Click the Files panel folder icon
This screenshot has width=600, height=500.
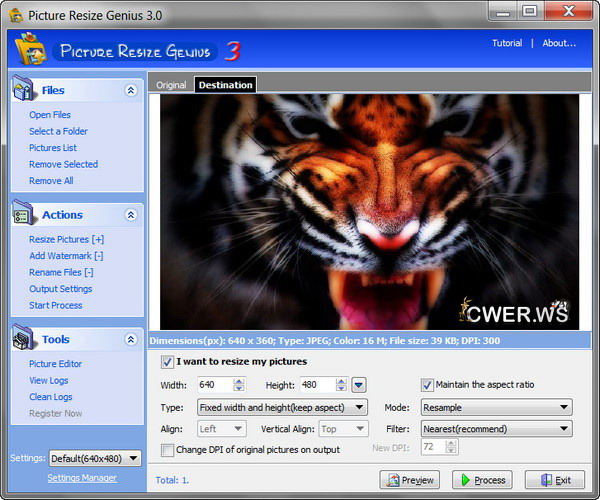[24, 89]
